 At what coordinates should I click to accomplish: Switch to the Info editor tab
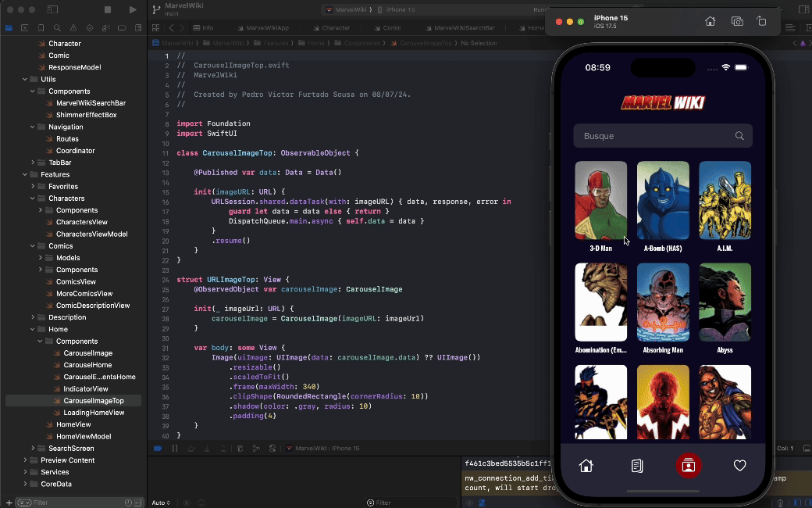click(x=203, y=28)
